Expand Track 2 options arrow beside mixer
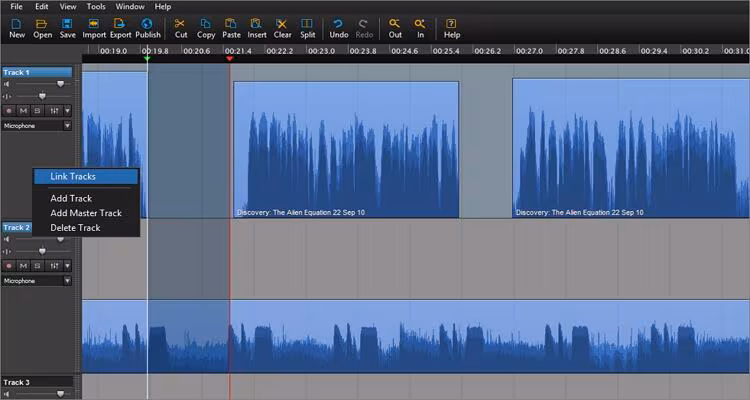The width and height of the screenshot is (750, 400). click(x=67, y=266)
